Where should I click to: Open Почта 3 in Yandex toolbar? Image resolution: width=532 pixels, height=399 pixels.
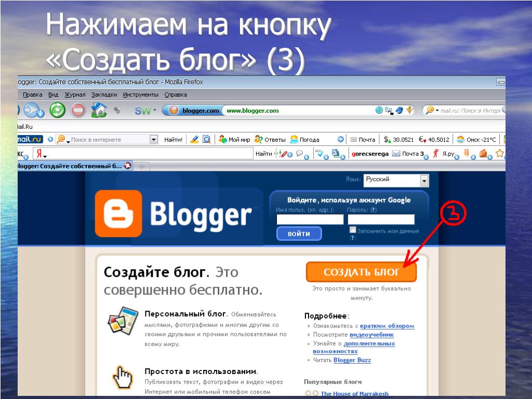[408, 154]
